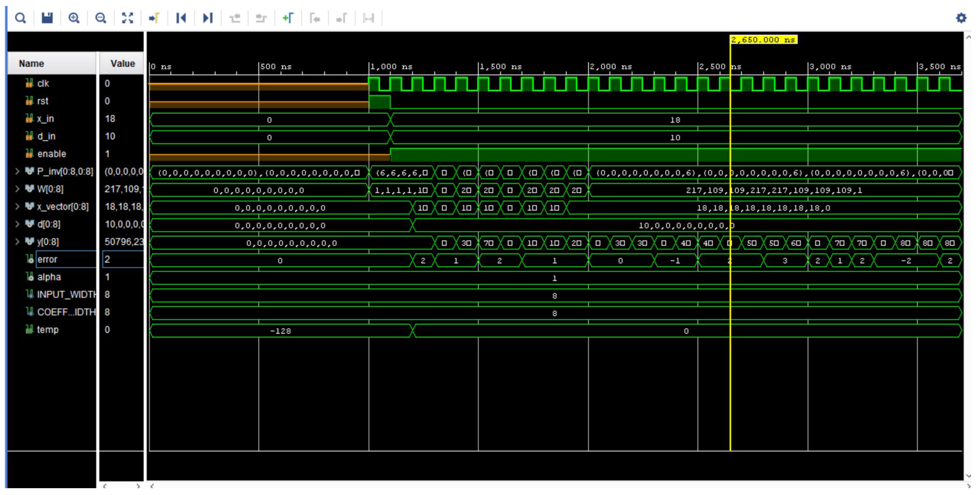
Task: Expand the P_inv[0:8,0:8] signal
Action: point(17,171)
